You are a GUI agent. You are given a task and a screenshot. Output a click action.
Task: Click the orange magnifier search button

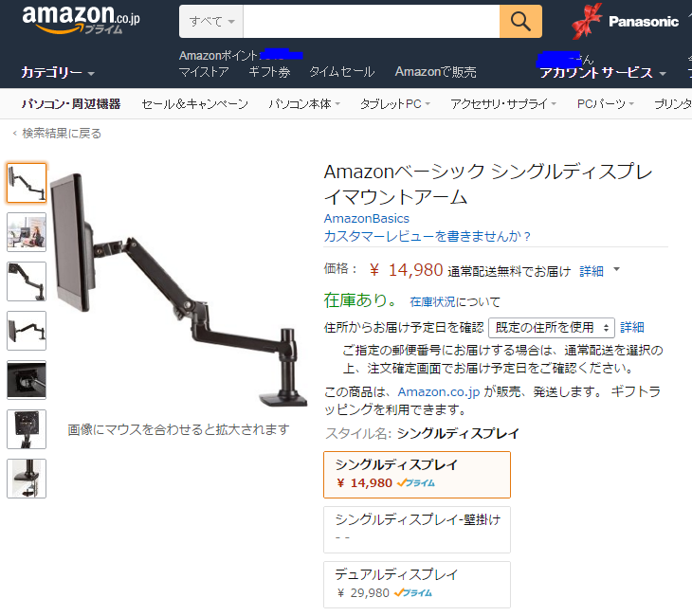(x=520, y=21)
